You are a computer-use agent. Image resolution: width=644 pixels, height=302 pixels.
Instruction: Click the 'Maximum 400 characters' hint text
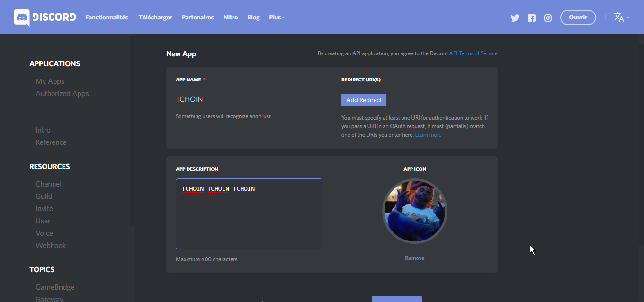pos(206,259)
